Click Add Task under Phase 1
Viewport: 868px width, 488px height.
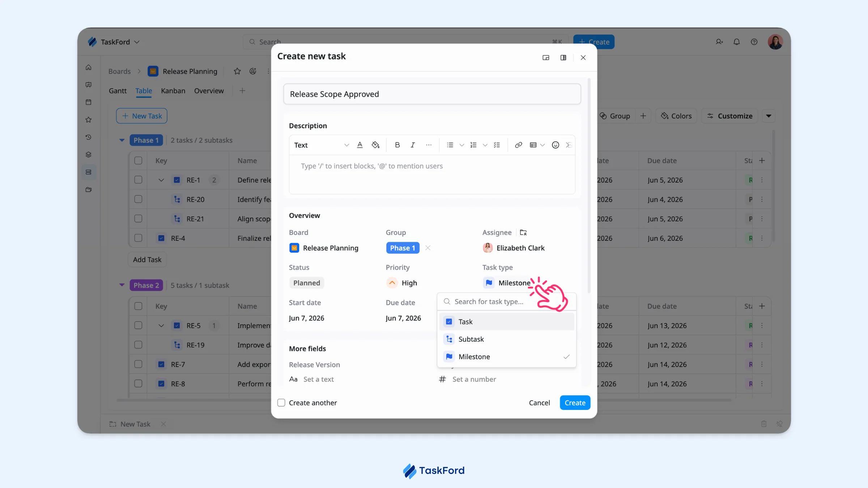(x=147, y=260)
